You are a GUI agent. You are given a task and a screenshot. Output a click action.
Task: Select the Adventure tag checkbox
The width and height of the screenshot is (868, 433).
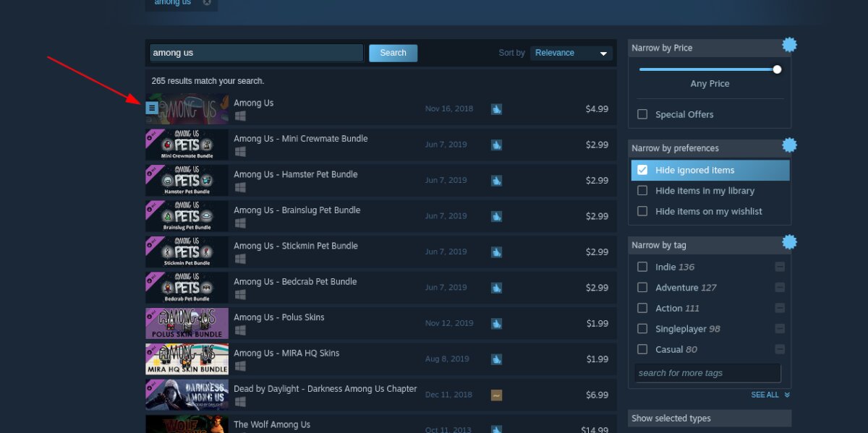[x=642, y=287]
